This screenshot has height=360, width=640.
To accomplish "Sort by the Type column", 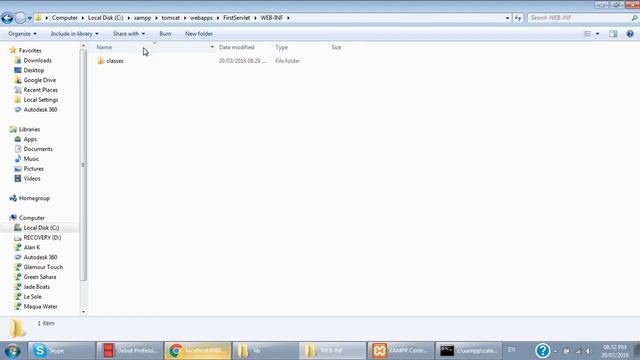I will point(281,47).
